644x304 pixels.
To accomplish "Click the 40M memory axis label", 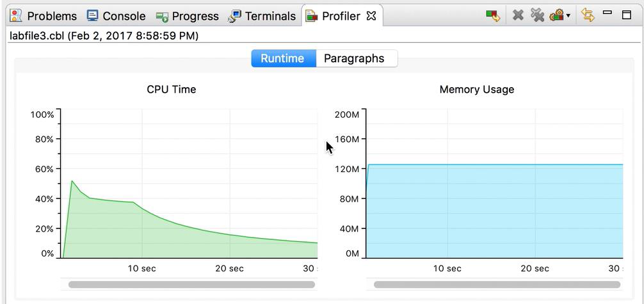I will tap(349, 228).
